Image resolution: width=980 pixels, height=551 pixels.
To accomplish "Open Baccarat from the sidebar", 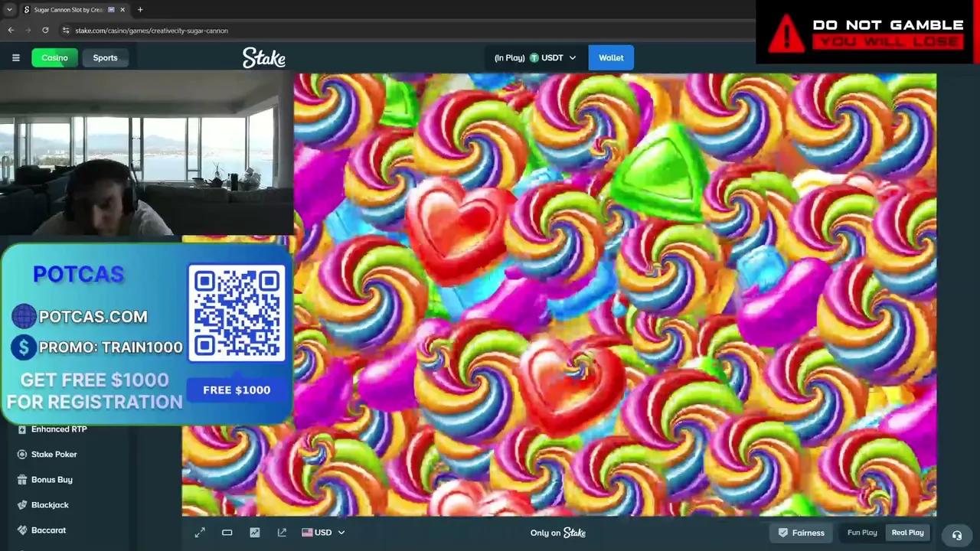I will 48,530.
